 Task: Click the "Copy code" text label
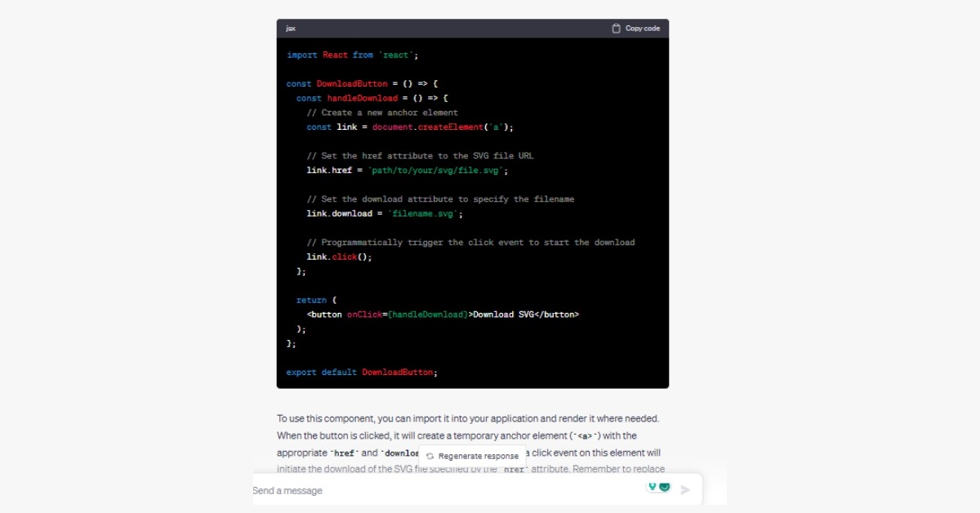tap(642, 29)
